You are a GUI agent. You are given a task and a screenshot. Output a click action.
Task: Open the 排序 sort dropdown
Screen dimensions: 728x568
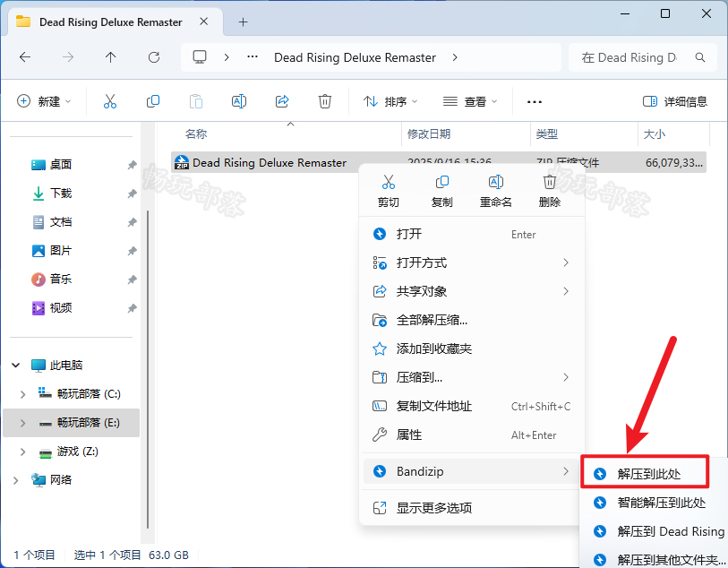click(390, 101)
